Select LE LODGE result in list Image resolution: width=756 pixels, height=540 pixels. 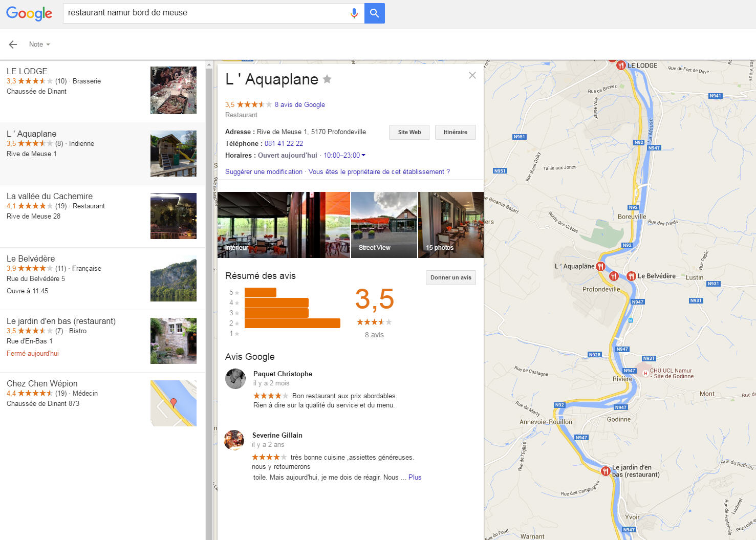point(102,91)
